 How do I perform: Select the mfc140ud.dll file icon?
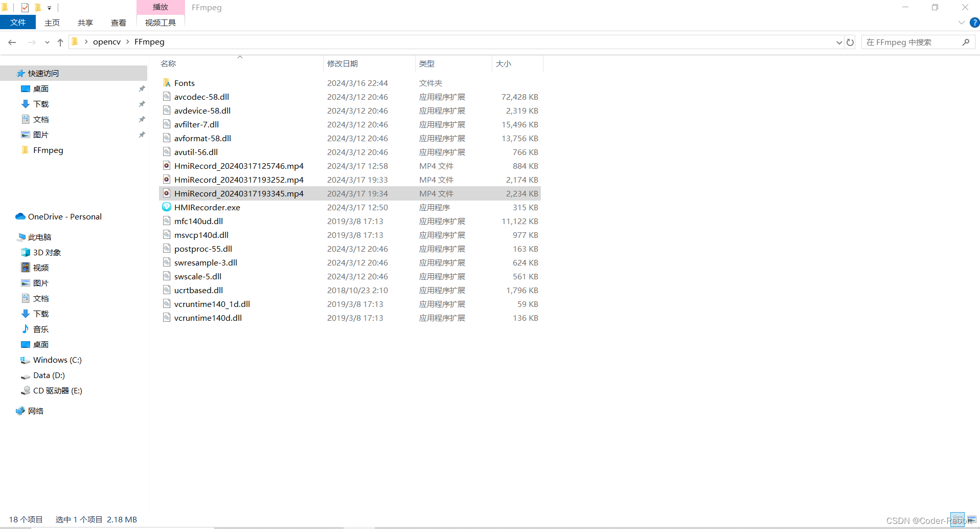(x=167, y=221)
